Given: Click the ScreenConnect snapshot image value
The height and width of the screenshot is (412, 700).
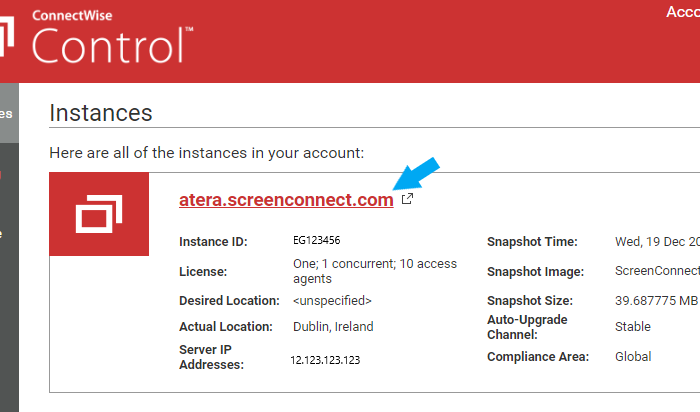Looking at the screenshot, I should coord(656,271).
